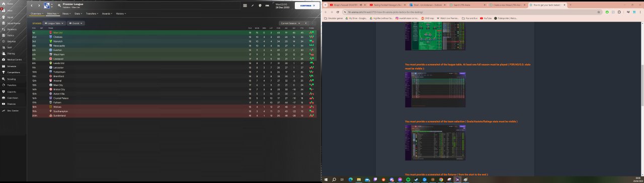The image size is (644, 183).
Task: Expand the Overall dropdown
Action: [x=76, y=23]
